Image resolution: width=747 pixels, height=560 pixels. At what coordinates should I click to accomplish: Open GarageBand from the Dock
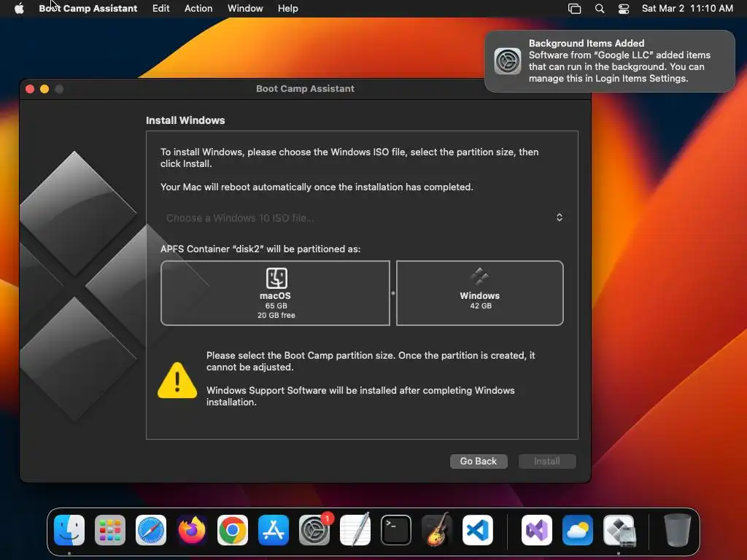click(x=437, y=530)
